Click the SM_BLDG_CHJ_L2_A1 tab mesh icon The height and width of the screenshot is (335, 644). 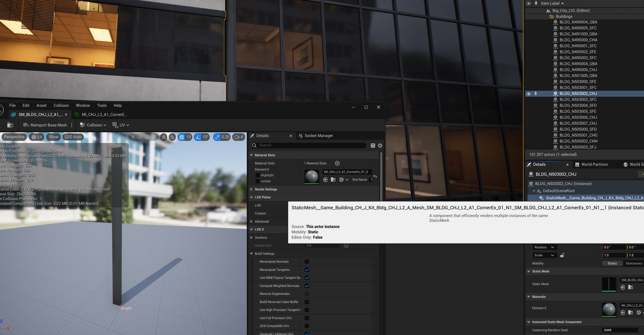coord(14,114)
